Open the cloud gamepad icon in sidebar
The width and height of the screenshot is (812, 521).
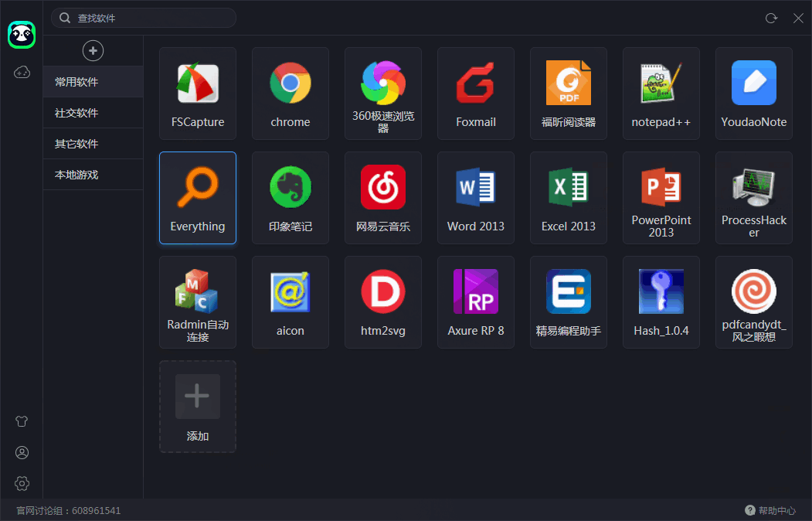coord(21,72)
